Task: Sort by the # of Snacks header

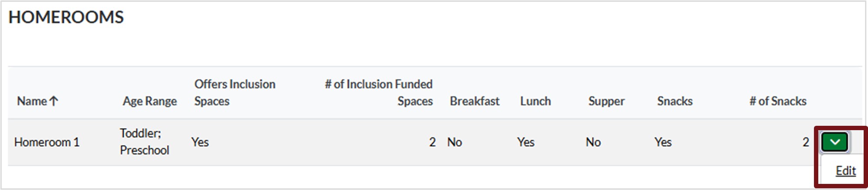Action: pyautogui.click(x=777, y=101)
